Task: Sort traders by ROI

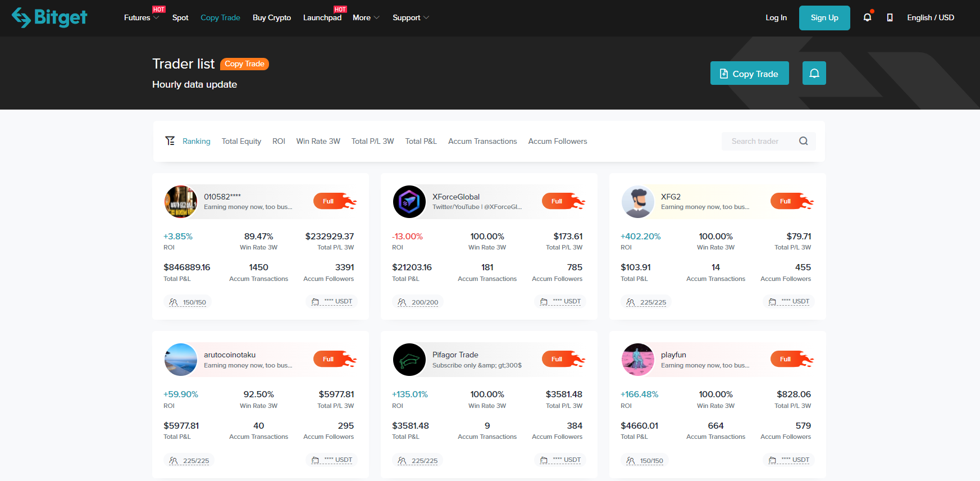Action: click(279, 141)
